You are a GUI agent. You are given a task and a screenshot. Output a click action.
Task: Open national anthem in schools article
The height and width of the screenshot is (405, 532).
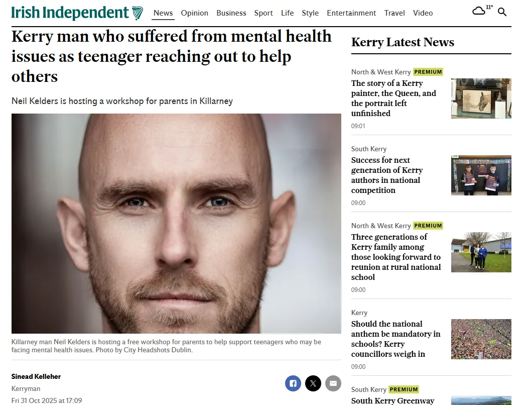[x=395, y=339]
